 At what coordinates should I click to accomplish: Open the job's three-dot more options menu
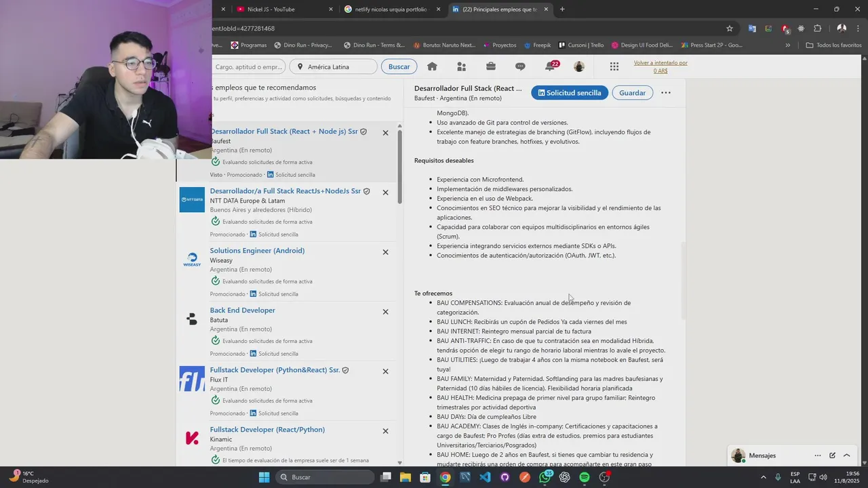tap(666, 93)
